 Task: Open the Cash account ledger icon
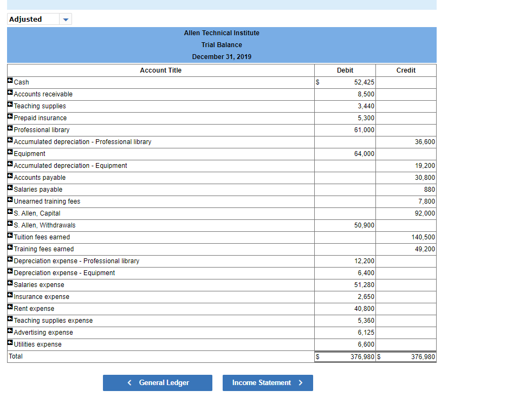click(10, 81)
